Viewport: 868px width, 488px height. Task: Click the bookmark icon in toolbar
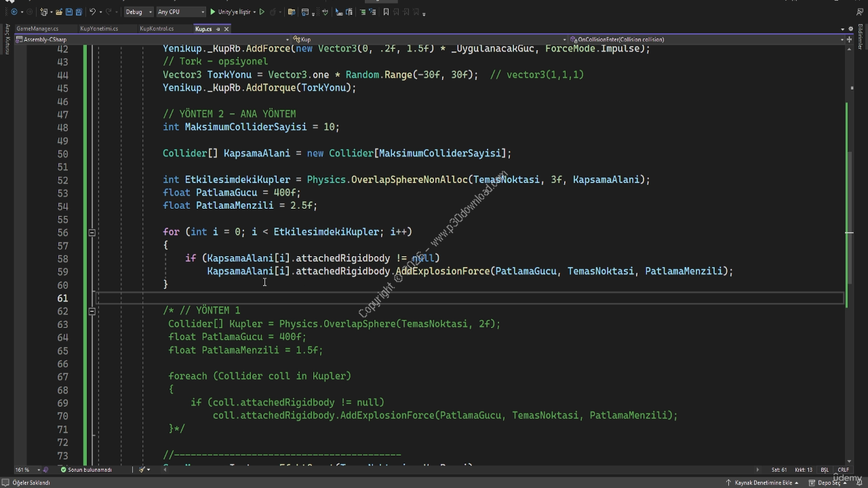point(386,12)
